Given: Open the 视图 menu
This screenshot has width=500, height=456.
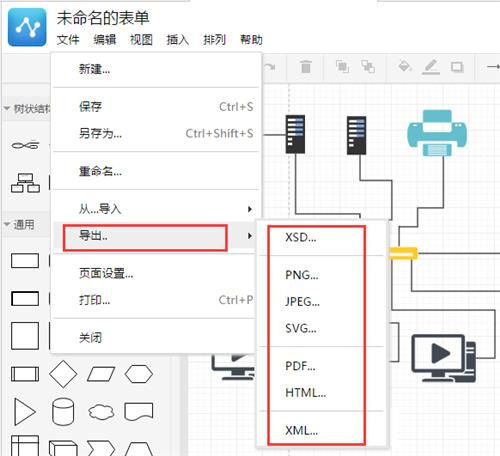Looking at the screenshot, I should (141, 40).
